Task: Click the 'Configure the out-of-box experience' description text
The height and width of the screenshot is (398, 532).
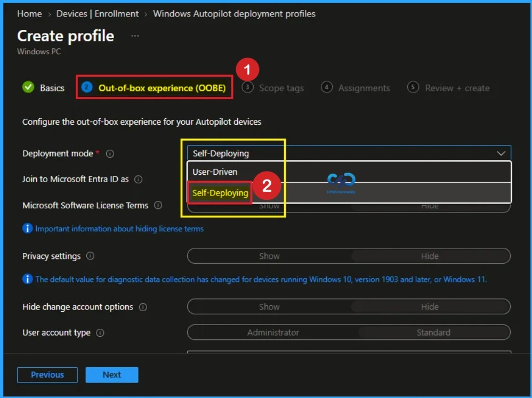Action: coord(142,121)
